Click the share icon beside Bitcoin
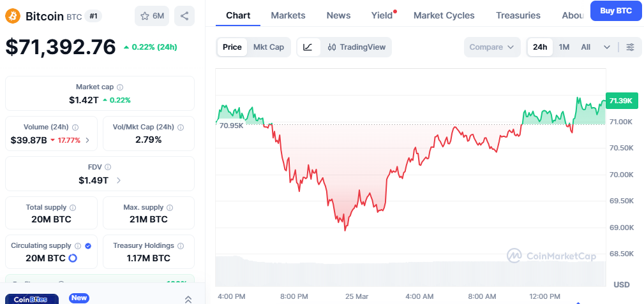644x304 pixels. coord(184,16)
